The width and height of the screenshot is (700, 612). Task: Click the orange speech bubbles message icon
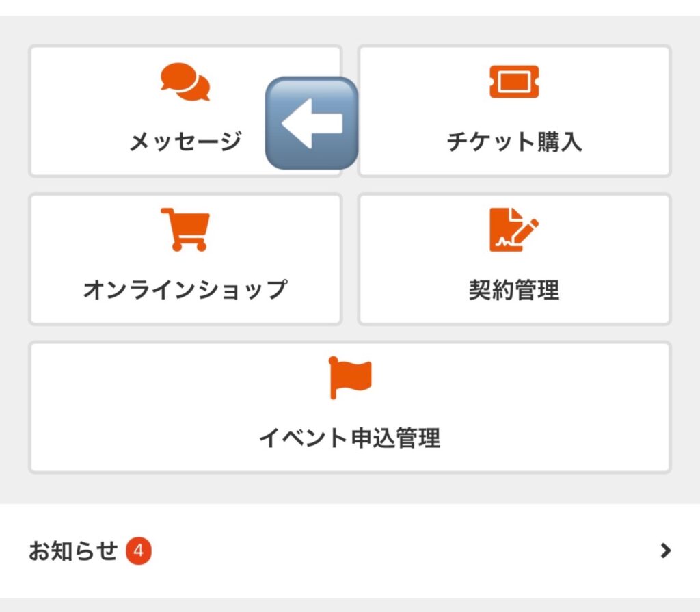(x=185, y=83)
